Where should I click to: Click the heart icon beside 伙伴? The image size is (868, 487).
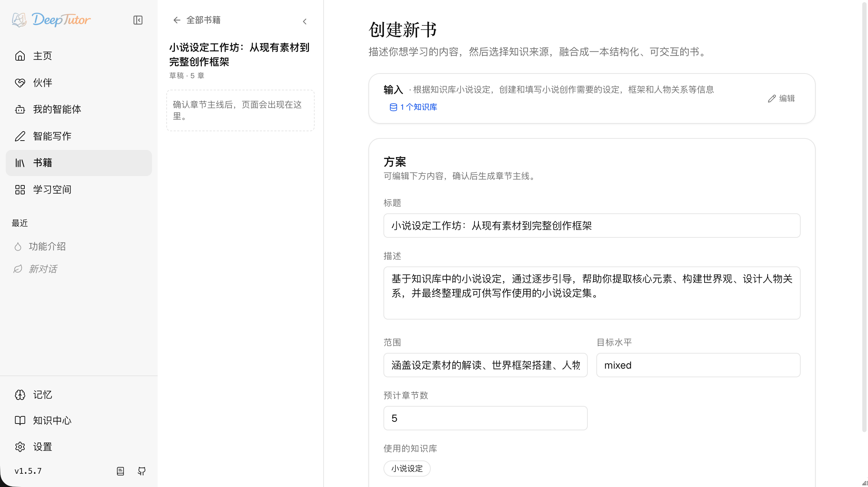20,82
